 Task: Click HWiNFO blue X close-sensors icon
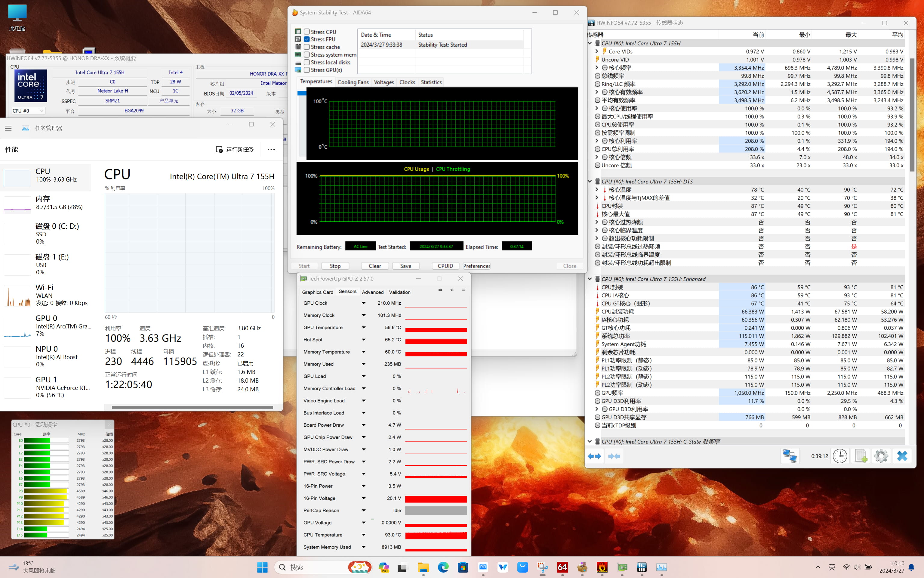902,456
